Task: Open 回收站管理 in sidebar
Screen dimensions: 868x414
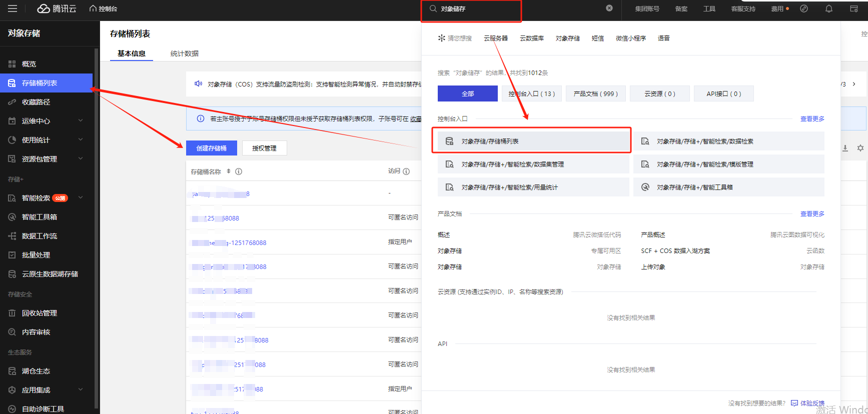Action: click(40, 313)
